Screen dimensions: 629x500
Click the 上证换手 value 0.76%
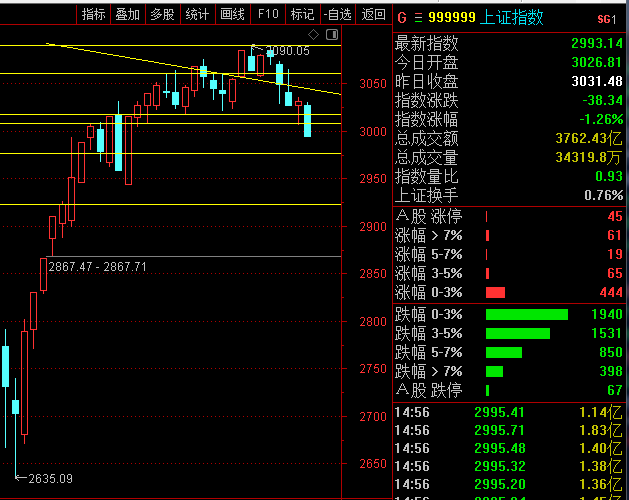[604, 195]
